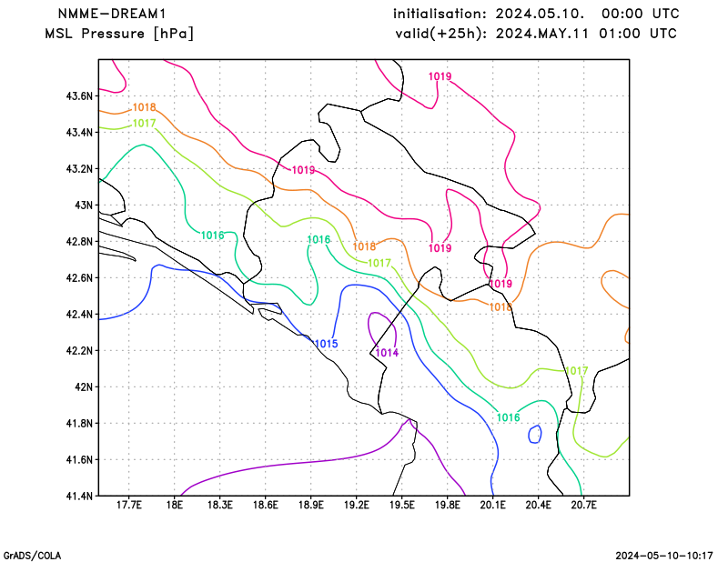Select the 41.6N latitude axis label
The width and height of the screenshot is (728, 562).
click(x=79, y=459)
